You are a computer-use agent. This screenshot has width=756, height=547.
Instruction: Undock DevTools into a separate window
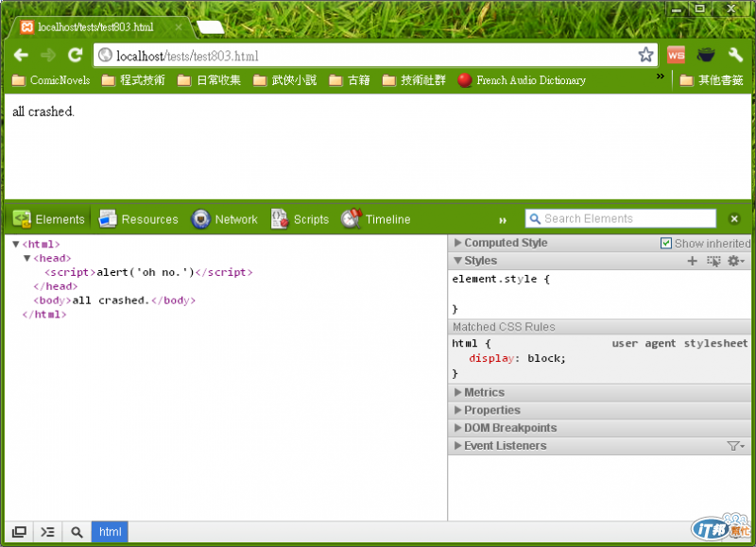pos(19,532)
